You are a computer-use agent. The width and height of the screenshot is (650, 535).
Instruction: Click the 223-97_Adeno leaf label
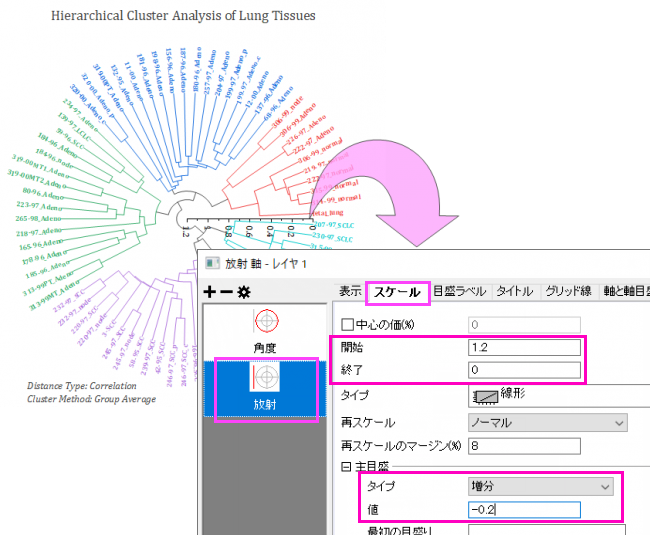tap(39, 206)
